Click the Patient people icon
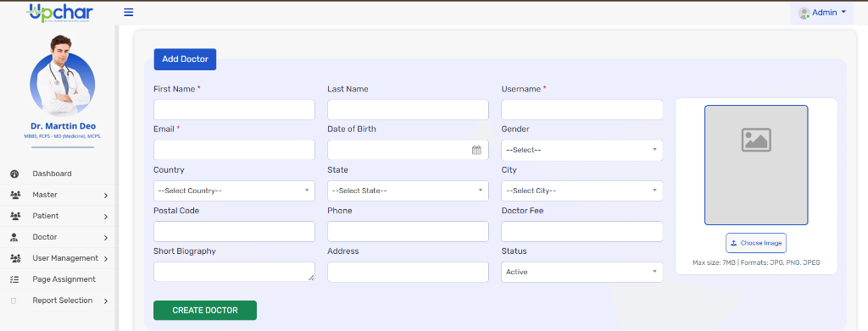The height and width of the screenshot is (331, 868). click(15, 216)
